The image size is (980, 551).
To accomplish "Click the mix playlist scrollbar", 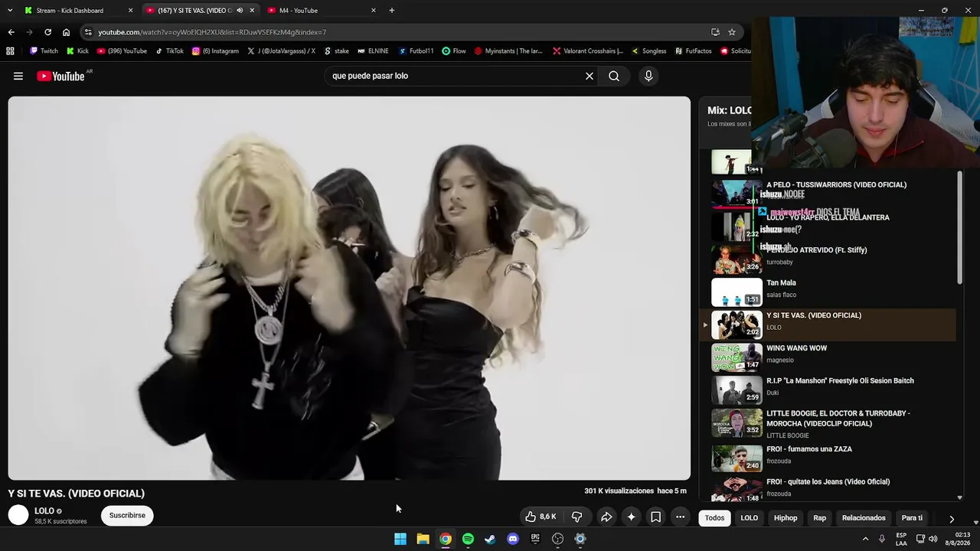I will [x=959, y=230].
